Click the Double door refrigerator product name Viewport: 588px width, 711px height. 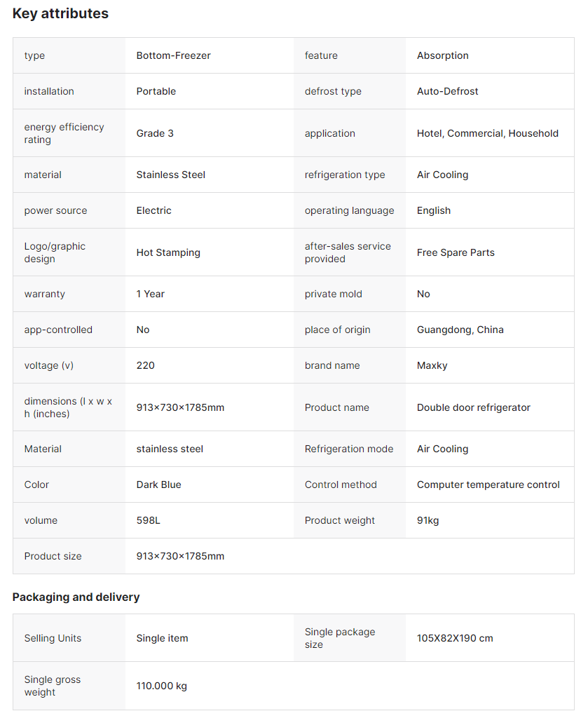[473, 407]
